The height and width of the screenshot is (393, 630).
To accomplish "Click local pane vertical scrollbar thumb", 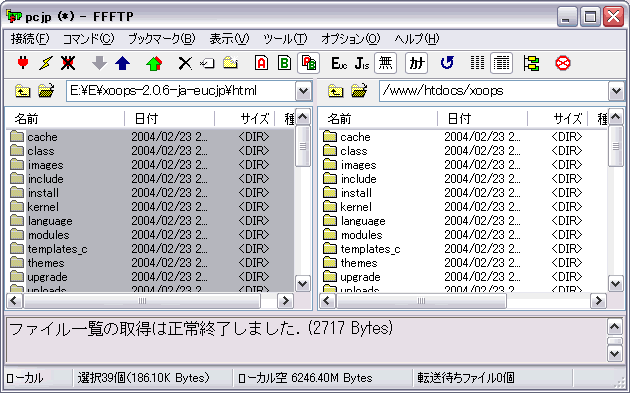I will (x=303, y=146).
